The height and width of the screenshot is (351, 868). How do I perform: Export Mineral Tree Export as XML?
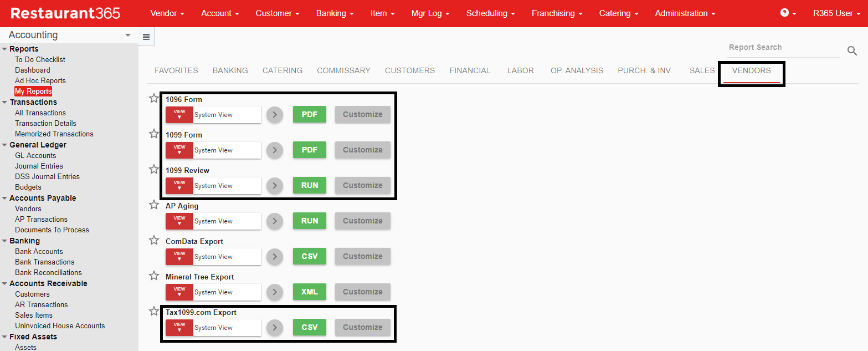pos(310,292)
